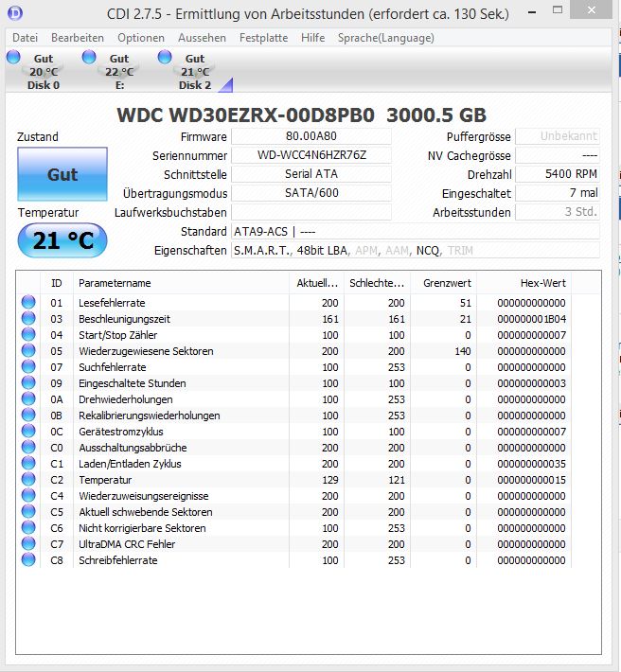Select hex value 000000000035
The image size is (621, 672).
coord(531,464)
